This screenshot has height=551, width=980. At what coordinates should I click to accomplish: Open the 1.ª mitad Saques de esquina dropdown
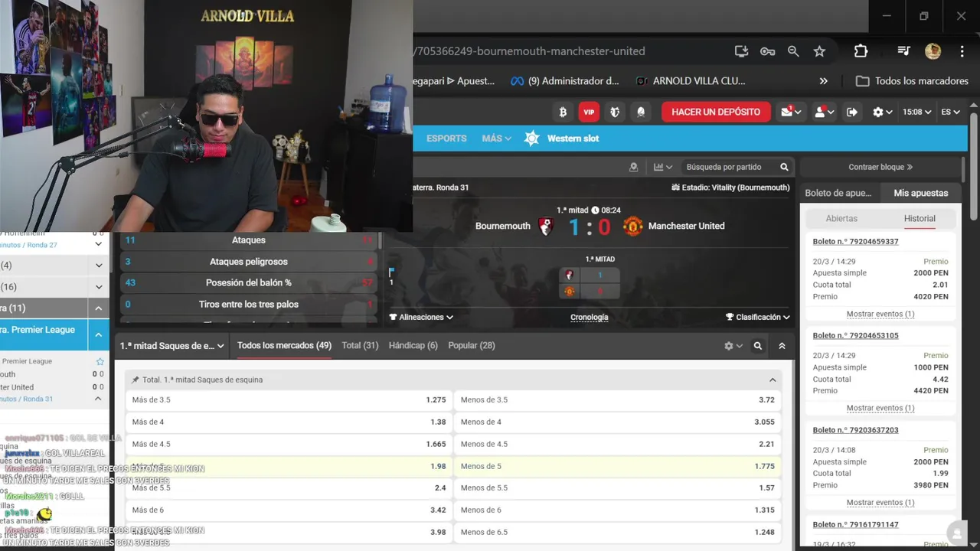pos(171,346)
